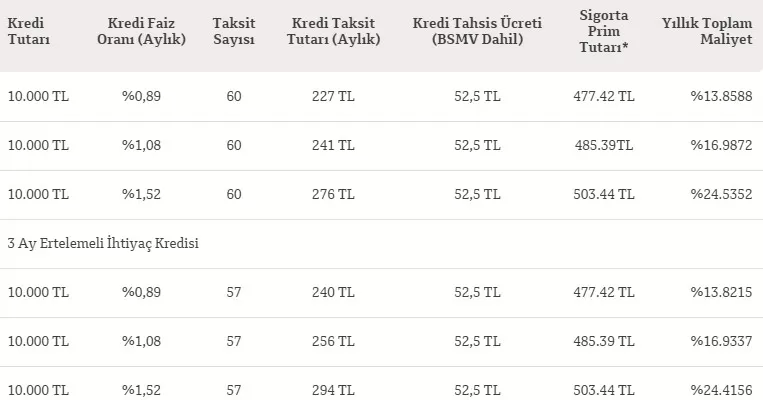Screen dimensions: 763x400
Task: Select the Kredi Taksit Tutarı (Aylık) header
Action: 332,33
